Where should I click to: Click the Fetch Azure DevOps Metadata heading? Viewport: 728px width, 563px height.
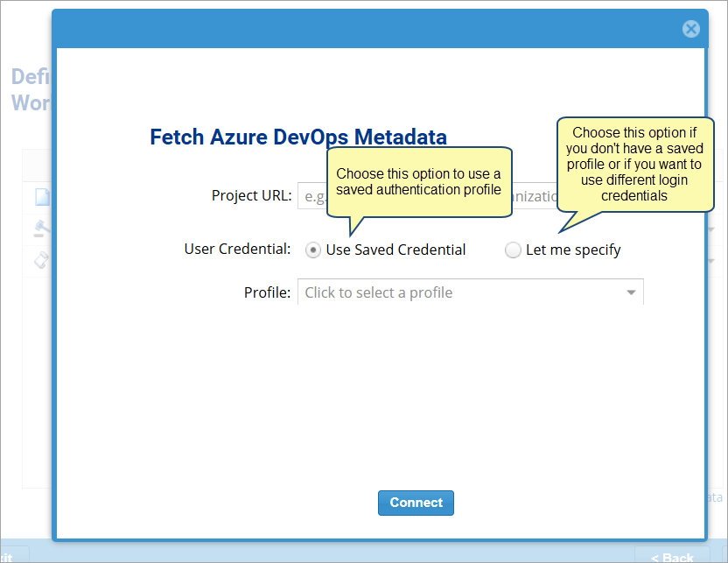[298, 137]
